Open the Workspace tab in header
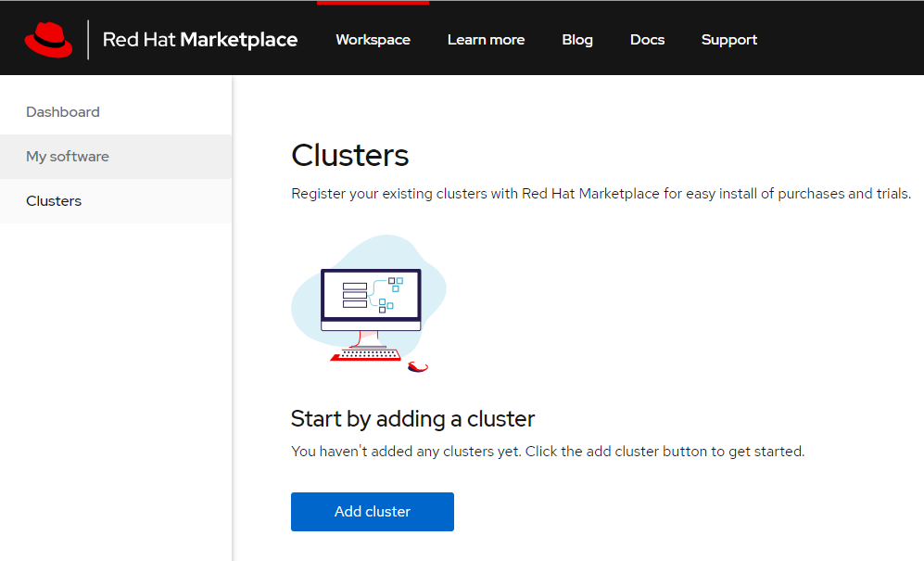 pyautogui.click(x=373, y=40)
